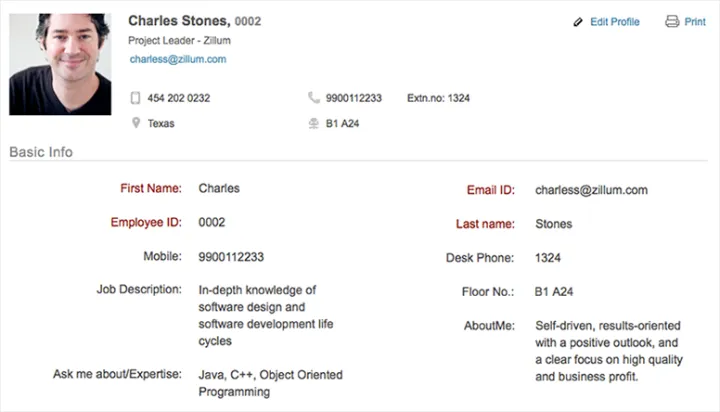Click the Basic Info section header
Screen dimensions: 720x412
tap(41, 152)
